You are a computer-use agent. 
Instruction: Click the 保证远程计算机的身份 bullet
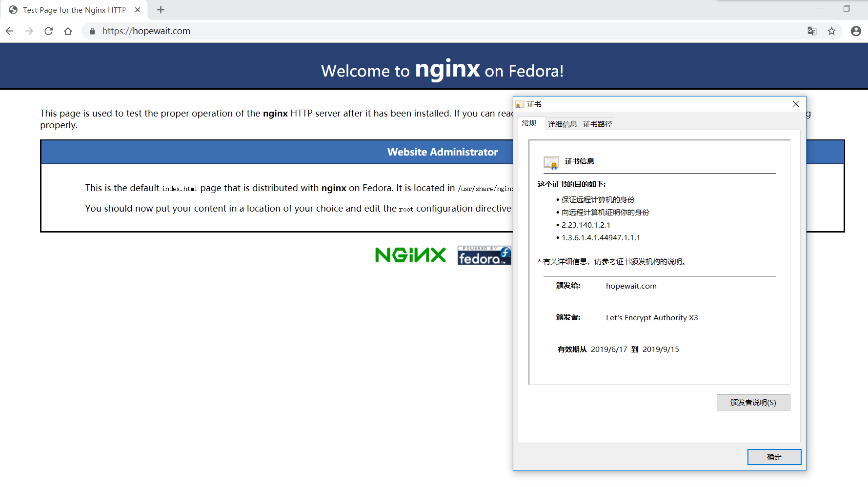tap(598, 200)
